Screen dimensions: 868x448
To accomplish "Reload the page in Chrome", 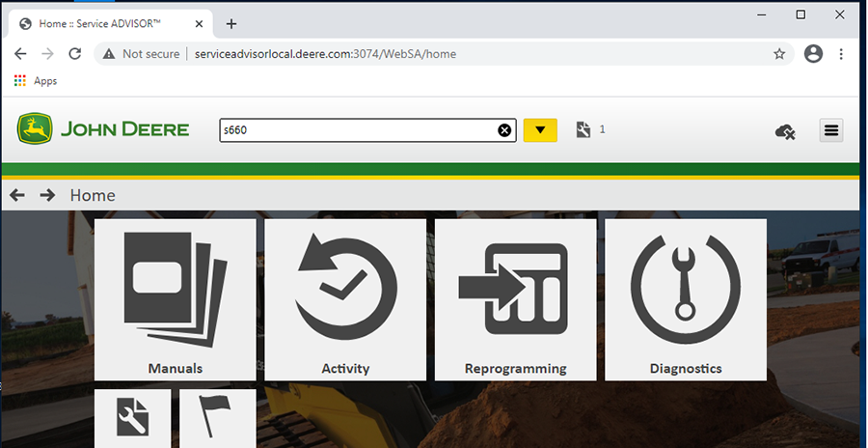I will click(x=74, y=54).
